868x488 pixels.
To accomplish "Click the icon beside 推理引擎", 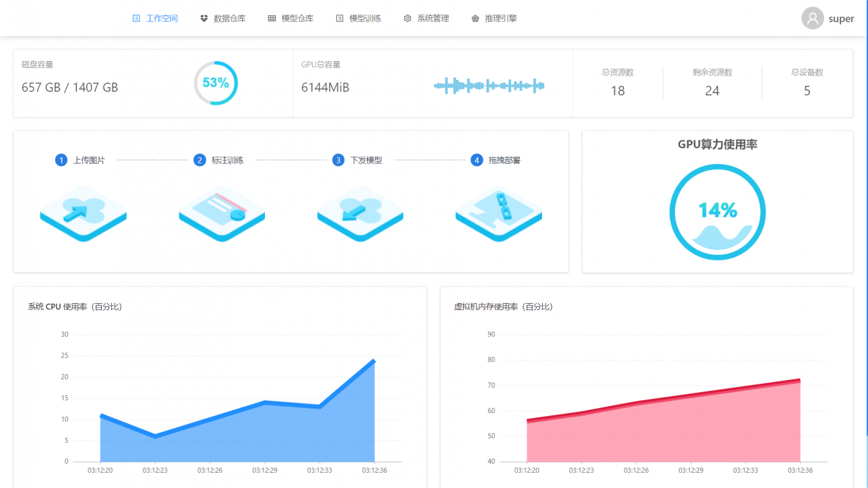I will (x=475, y=18).
